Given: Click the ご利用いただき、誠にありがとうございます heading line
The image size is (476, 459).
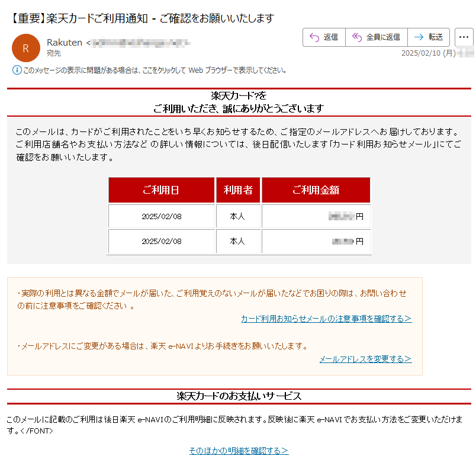Looking at the screenshot, I should [239, 108].
